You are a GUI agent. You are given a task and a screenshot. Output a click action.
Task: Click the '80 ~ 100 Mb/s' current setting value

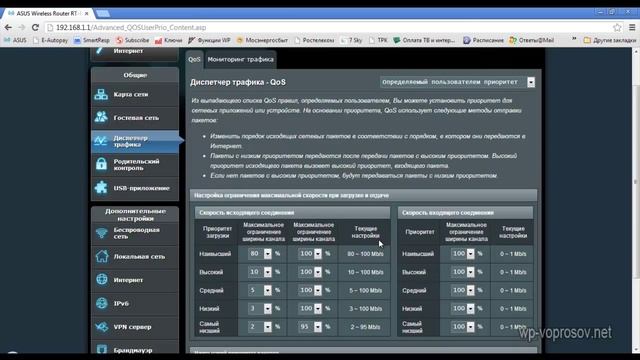point(365,254)
